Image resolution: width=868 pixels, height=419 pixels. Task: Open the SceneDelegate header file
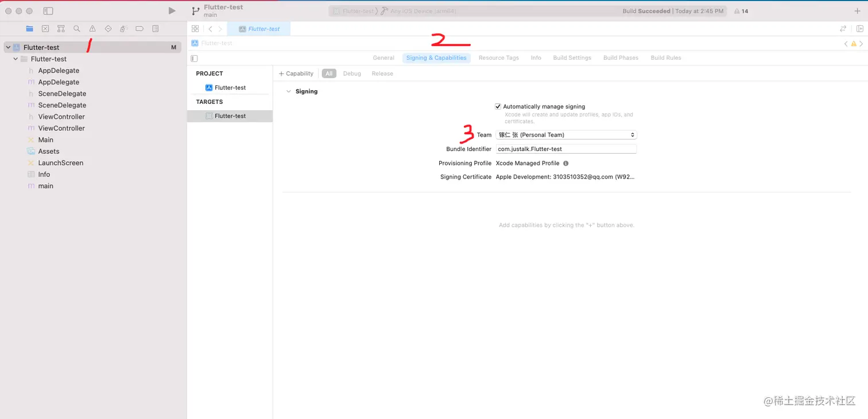62,94
